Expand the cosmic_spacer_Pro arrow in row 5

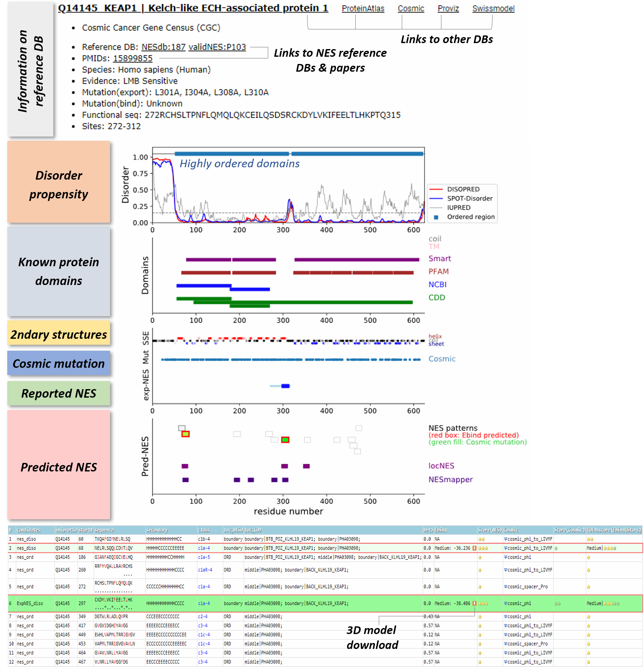pos(505,587)
